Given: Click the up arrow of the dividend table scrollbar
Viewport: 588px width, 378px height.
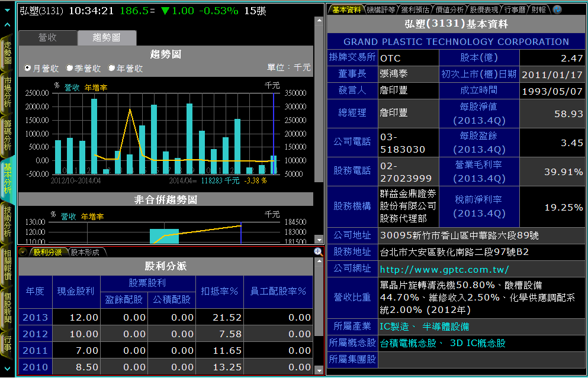Looking at the screenshot, I should (319, 261).
